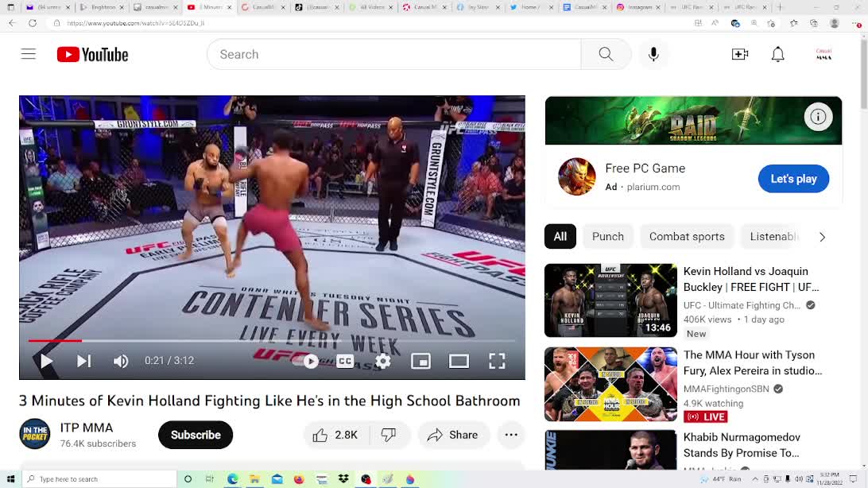Click the magnifier search button
Viewport: 868px width, 488px height.
coord(606,54)
